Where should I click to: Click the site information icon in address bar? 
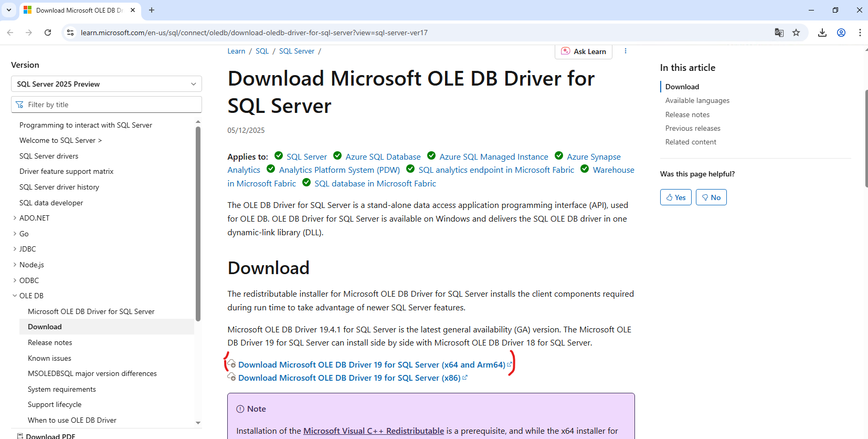pos(70,33)
